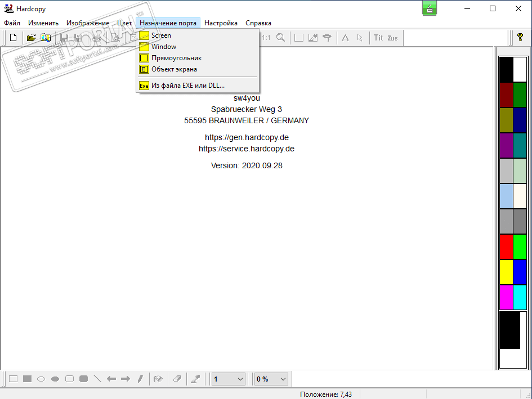This screenshot has height=399, width=532.
Task: Open the line width dropdown showing 1
Action: 229,379
